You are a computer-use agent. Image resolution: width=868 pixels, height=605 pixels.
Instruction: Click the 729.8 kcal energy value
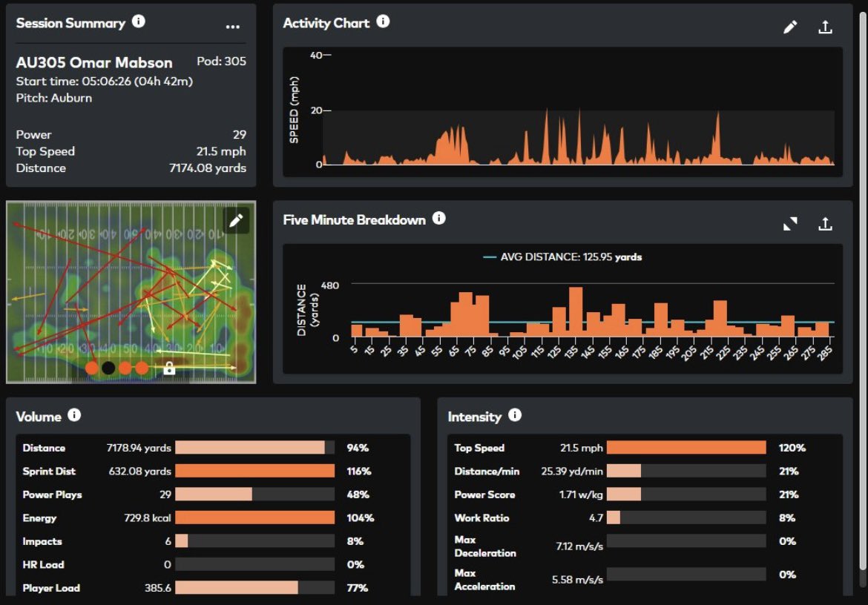(147, 518)
